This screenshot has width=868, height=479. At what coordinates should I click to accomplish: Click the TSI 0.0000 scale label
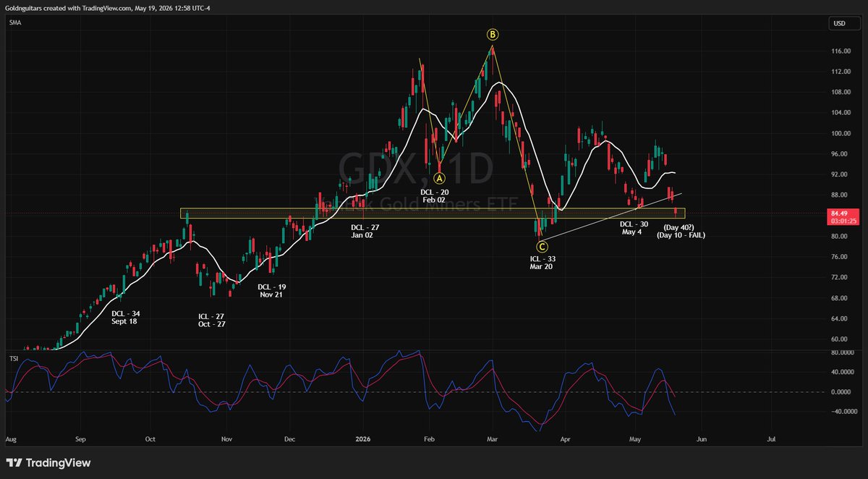point(841,392)
